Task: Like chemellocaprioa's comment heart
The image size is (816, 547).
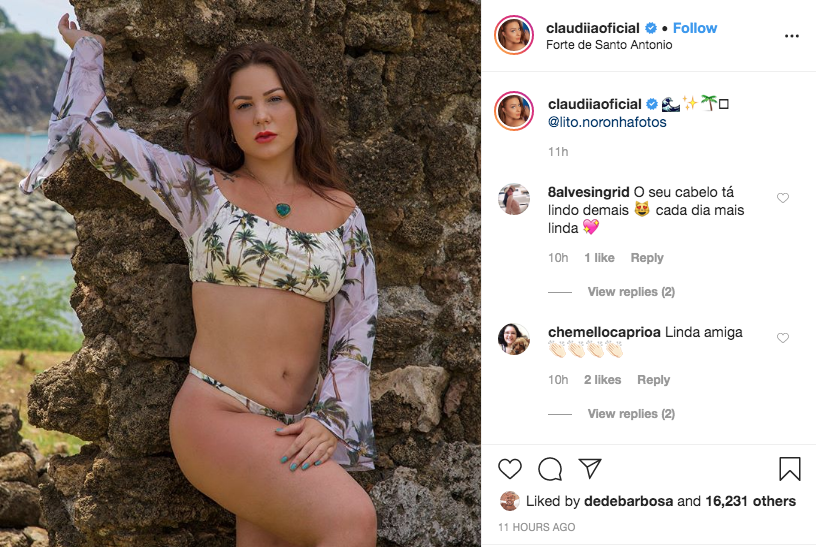Action: [x=783, y=338]
